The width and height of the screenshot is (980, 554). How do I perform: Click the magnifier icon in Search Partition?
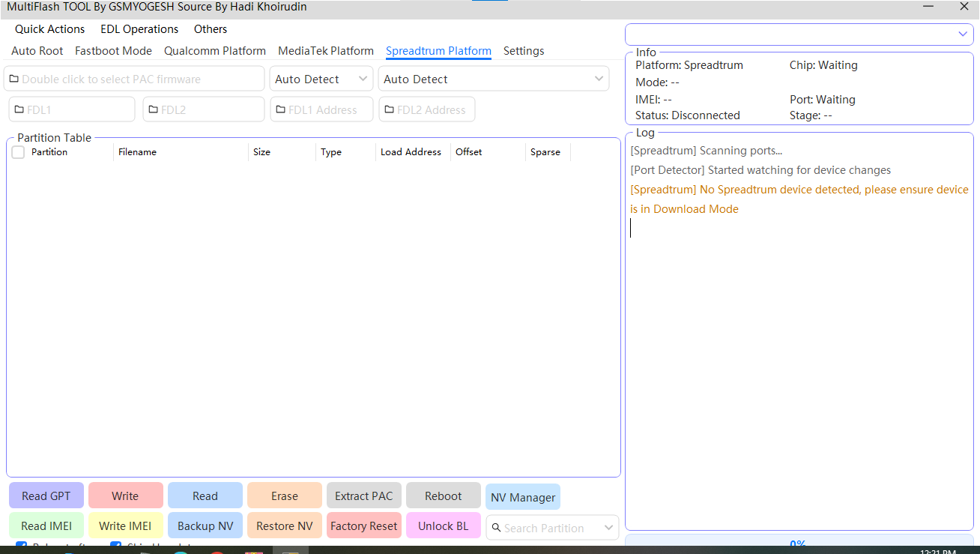(x=497, y=528)
